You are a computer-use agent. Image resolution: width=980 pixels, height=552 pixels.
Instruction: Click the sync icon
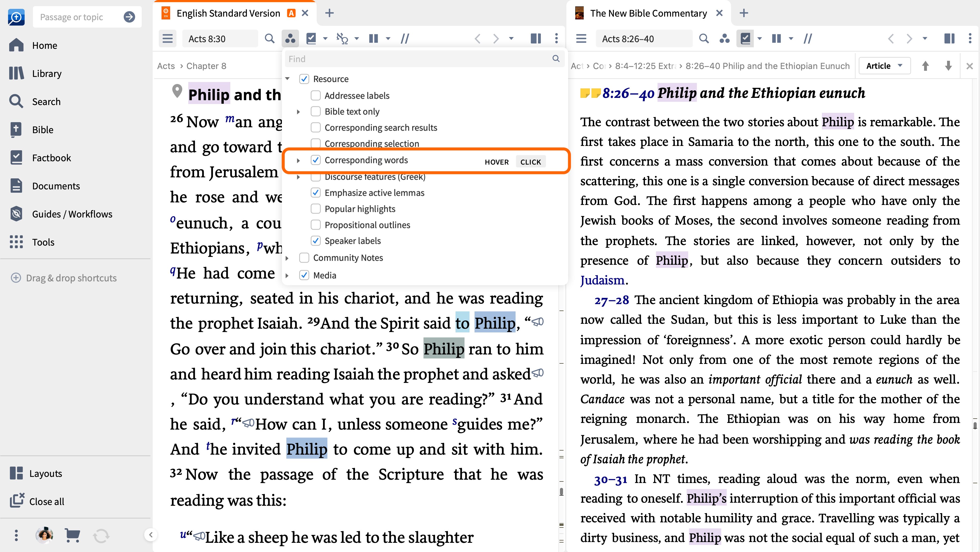click(101, 536)
